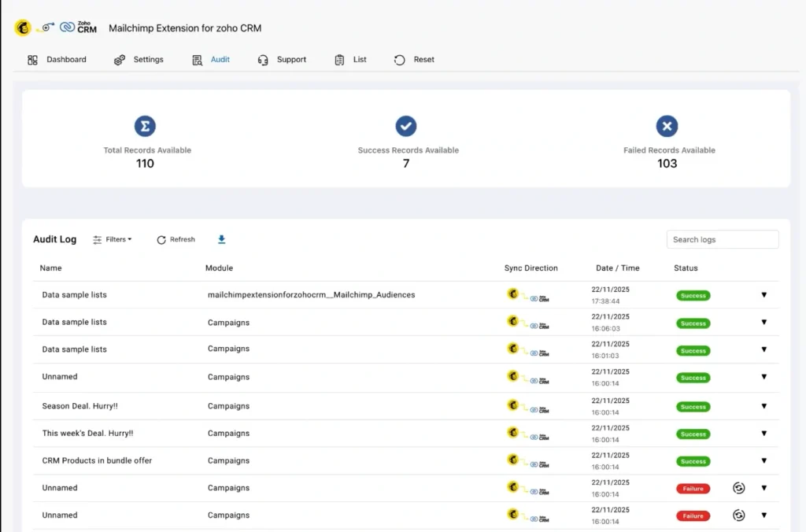Select the Total Records sigma icon
Viewport: 806px width, 532px height.
[x=145, y=126]
